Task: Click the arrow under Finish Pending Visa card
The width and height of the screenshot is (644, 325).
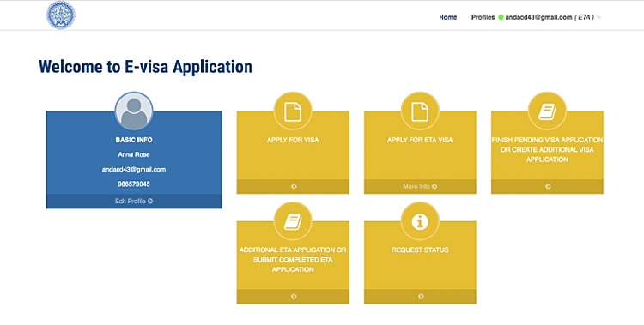Action: click(548, 186)
